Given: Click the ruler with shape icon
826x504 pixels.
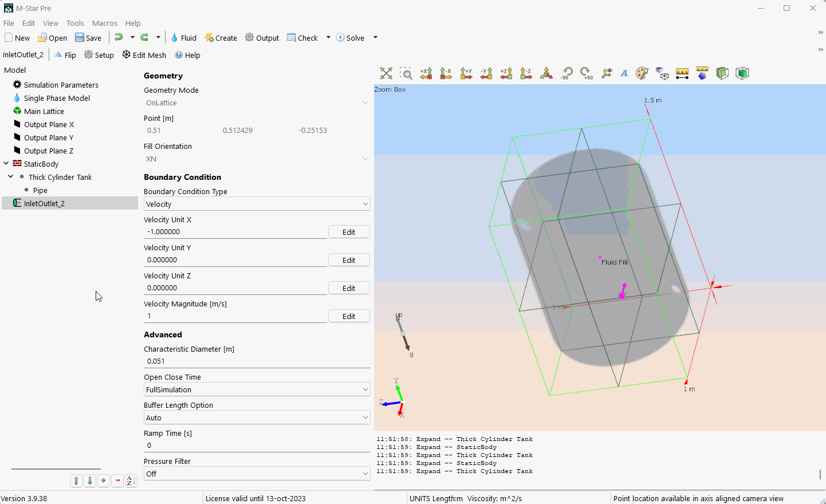Looking at the screenshot, I should point(702,73).
